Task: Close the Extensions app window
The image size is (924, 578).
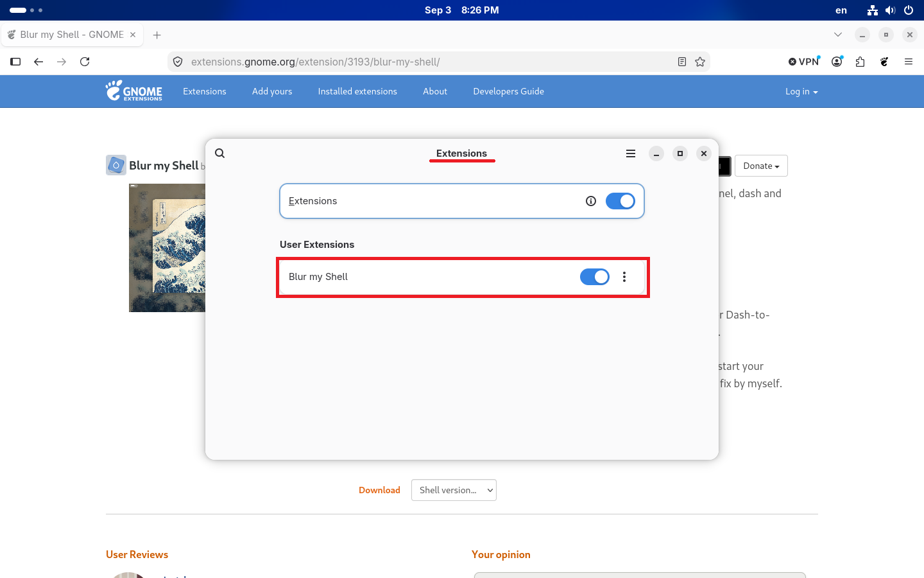Action: [704, 153]
